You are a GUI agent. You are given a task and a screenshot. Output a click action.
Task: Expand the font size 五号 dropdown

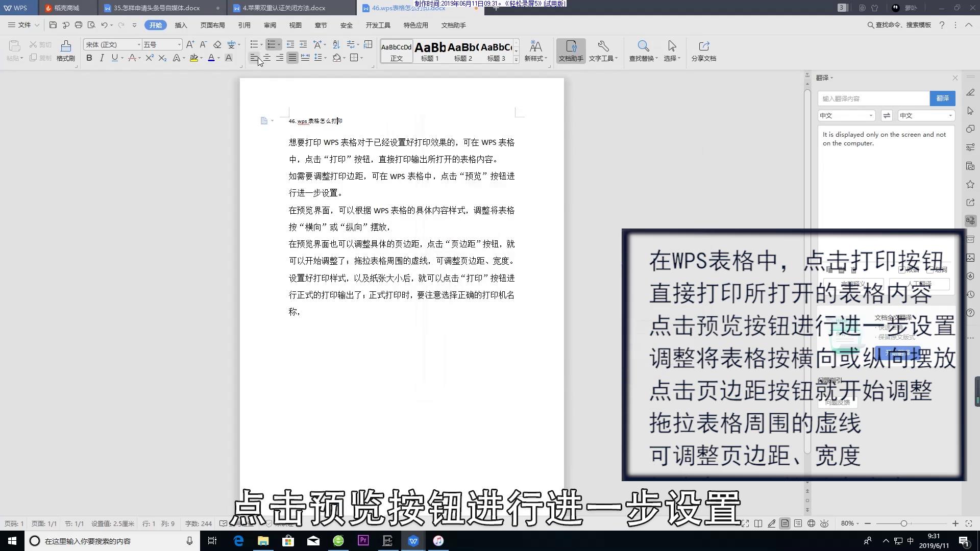pyautogui.click(x=179, y=45)
